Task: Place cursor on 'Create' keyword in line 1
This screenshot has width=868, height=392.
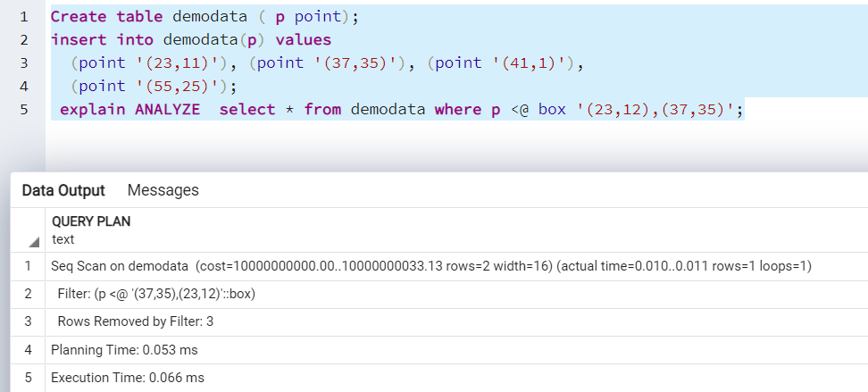Action: (79, 17)
